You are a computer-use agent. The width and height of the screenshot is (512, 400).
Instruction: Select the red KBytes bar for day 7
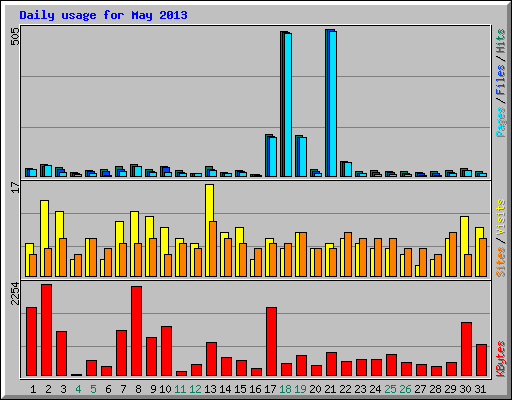click(x=121, y=353)
